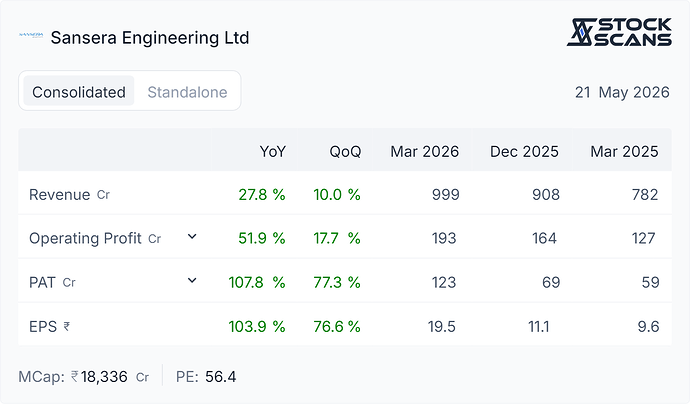Click the Mar 2025 column header

(624, 151)
